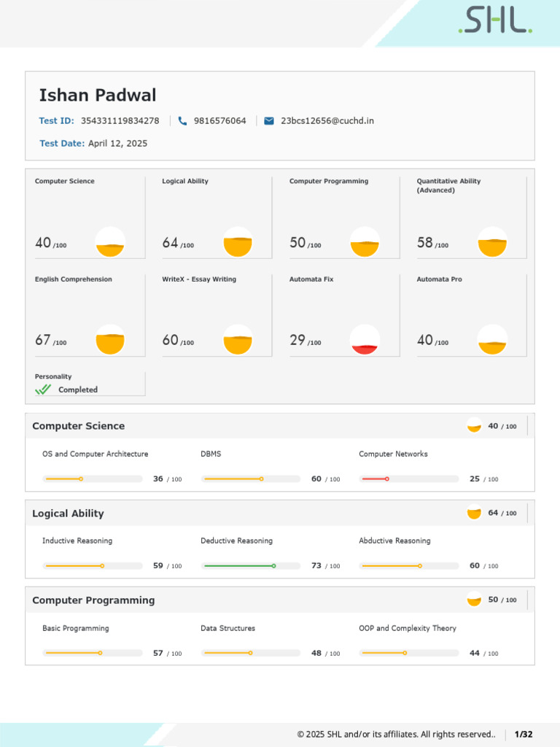Click the Quantitative Ability (Advanced) card title
The image size is (560, 747).
point(448,185)
